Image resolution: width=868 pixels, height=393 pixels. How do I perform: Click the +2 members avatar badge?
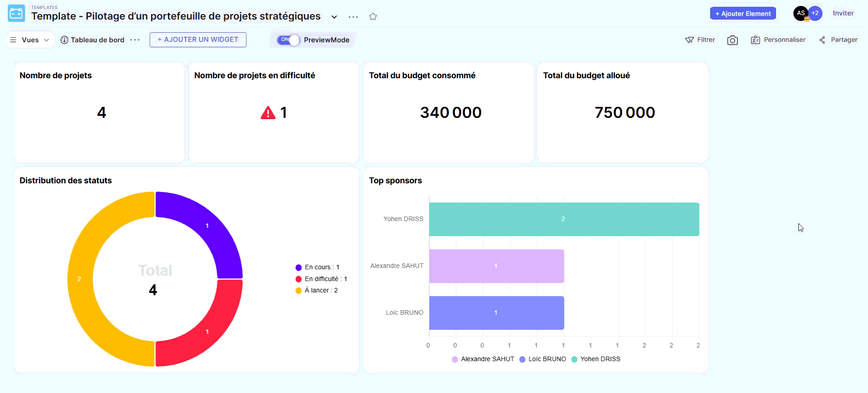815,13
